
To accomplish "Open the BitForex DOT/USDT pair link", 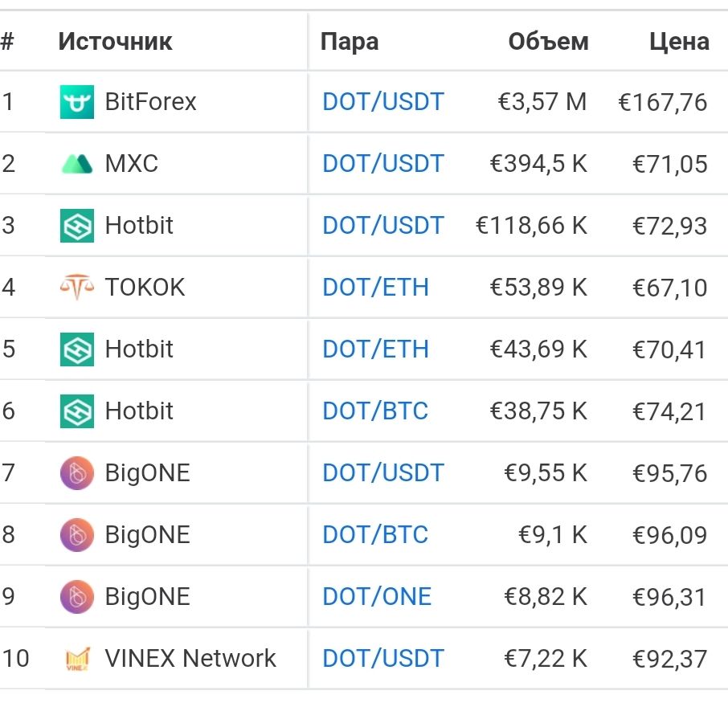I will coord(383,102).
